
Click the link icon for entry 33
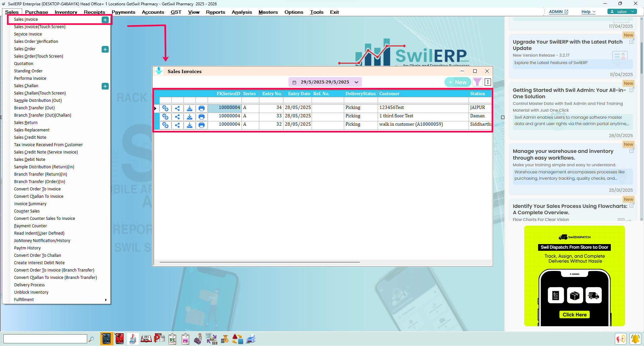point(165,116)
